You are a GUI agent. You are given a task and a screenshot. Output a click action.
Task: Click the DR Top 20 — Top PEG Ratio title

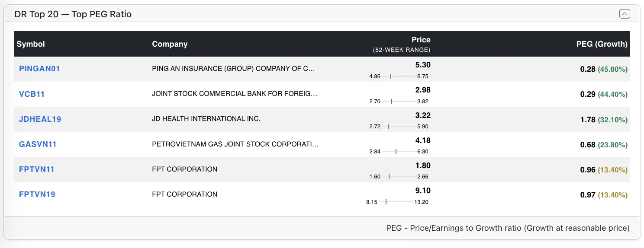coord(73,14)
